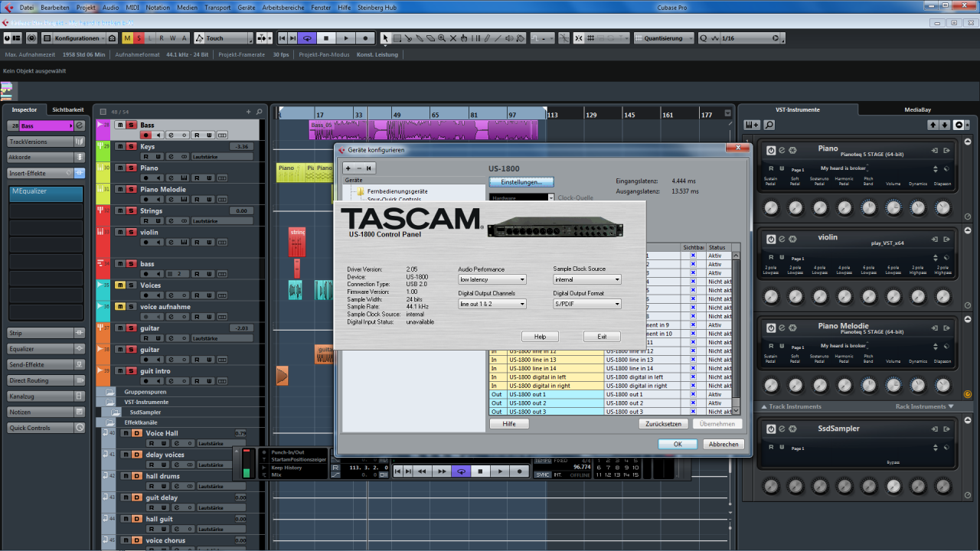
Task: Deactivate all Solo states (S button)
Action: coord(139,38)
